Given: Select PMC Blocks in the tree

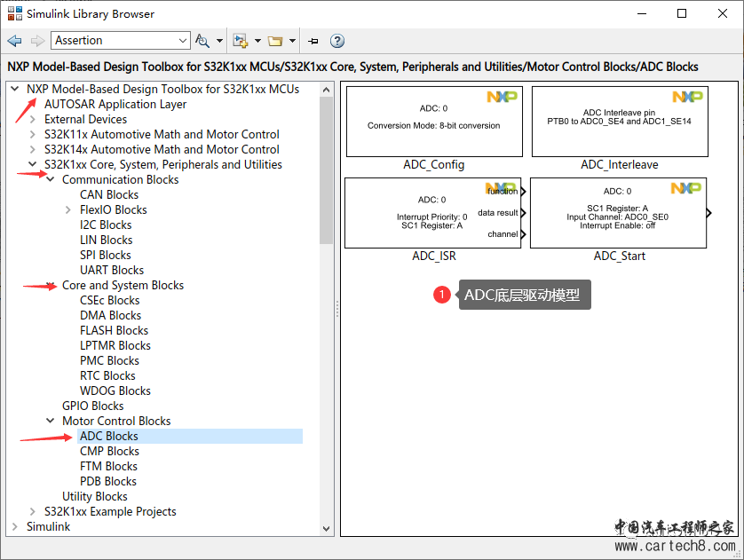Looking at the screenshot, I should click(109, 361).
